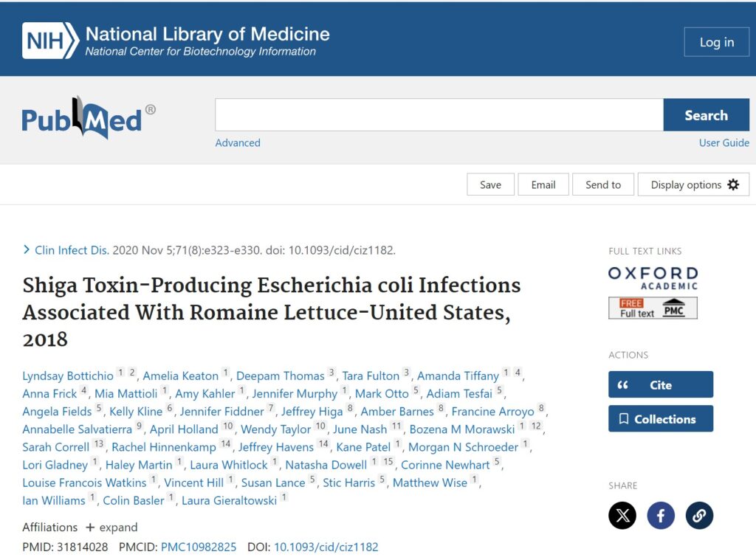Open free full text at PMC

tap(653, 308)
